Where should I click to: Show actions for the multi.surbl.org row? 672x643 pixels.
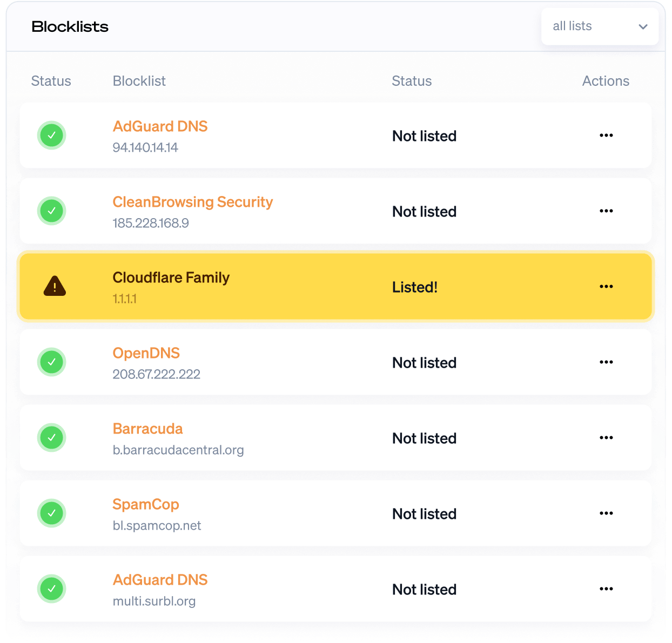coord(606,589)
